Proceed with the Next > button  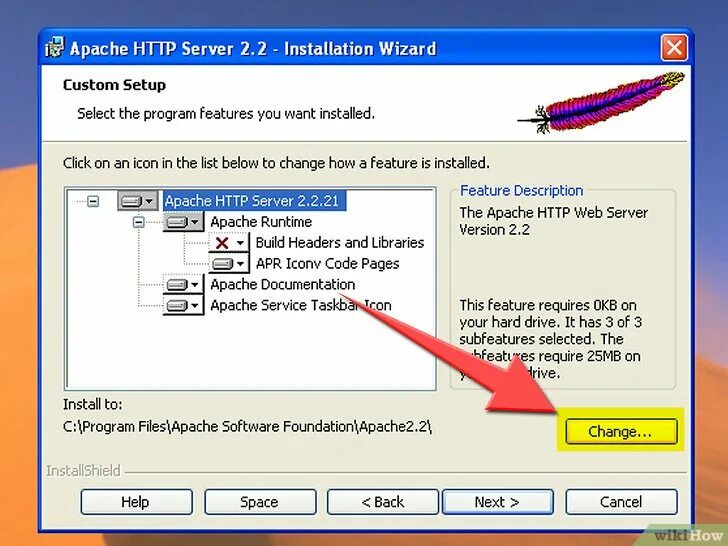click(498, 502)
